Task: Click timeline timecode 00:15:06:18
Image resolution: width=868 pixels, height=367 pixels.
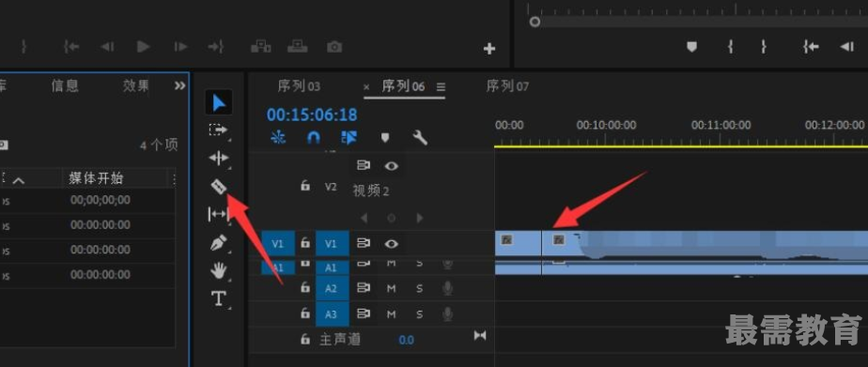Action: click(312, 115)
